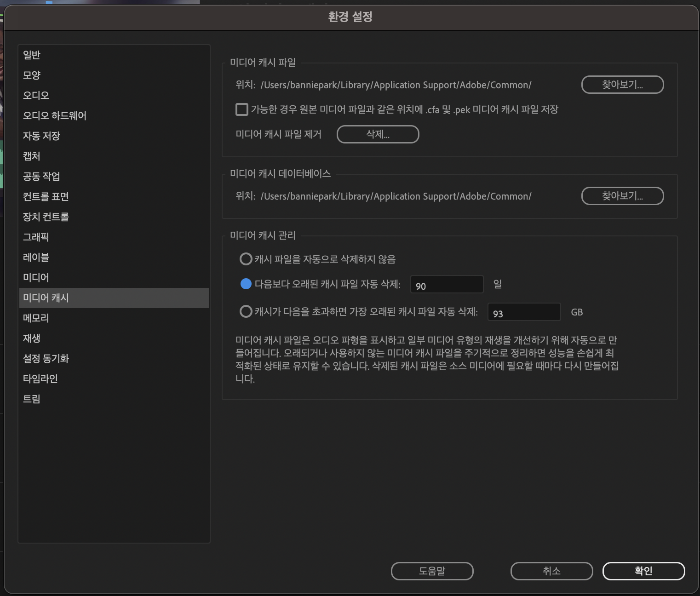
Task: Click 삭제 to remove media cache files
Action: click(378, 134)
